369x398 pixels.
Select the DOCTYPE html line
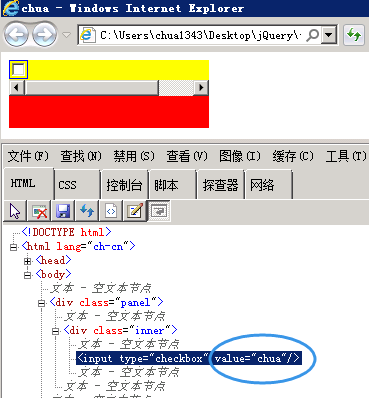[66, 232]
